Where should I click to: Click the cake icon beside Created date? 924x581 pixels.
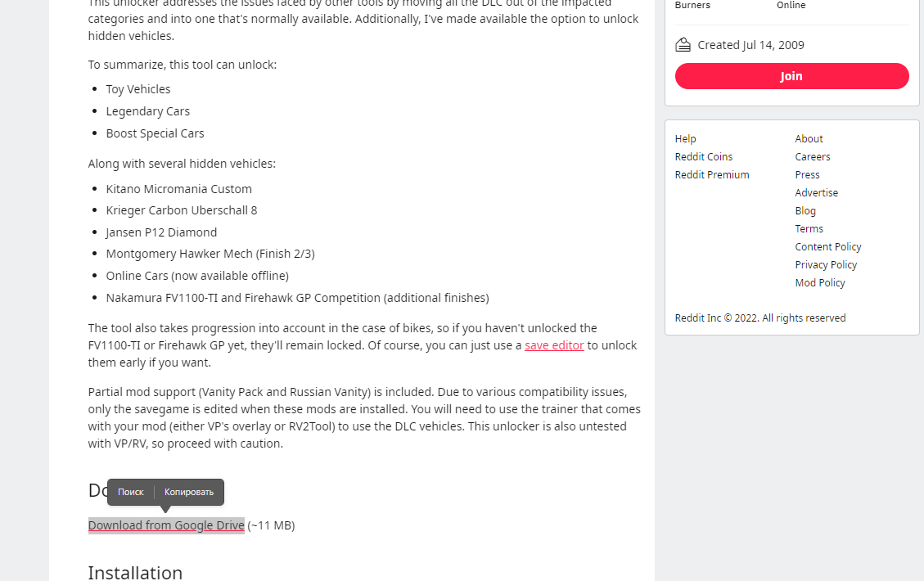point(683,45)
